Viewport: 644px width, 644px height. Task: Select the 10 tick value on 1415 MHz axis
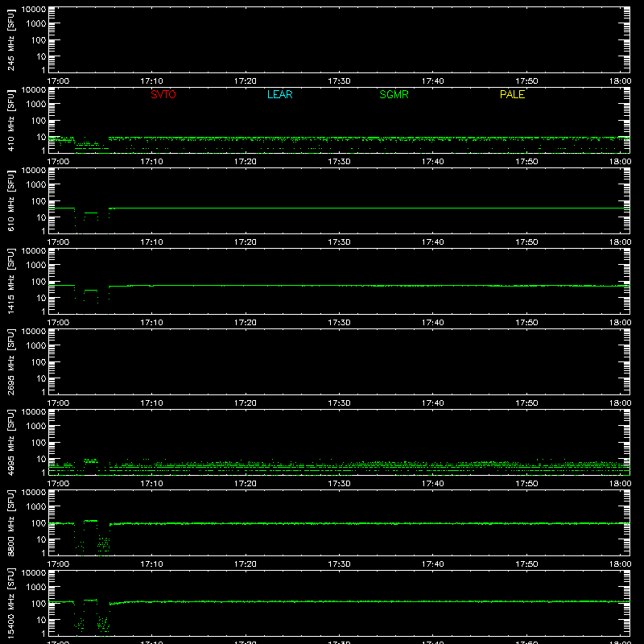(41, 298)
